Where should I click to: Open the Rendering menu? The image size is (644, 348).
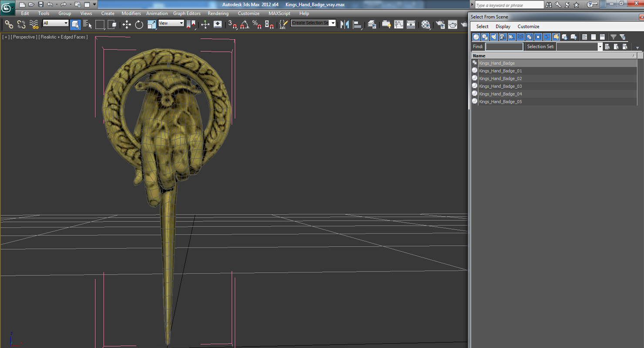coord(218,13)
